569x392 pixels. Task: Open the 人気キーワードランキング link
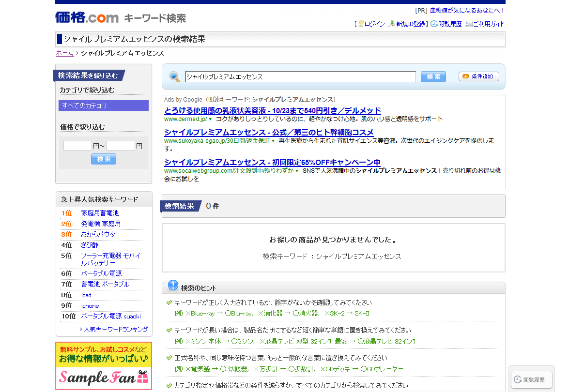coord(116,329)
